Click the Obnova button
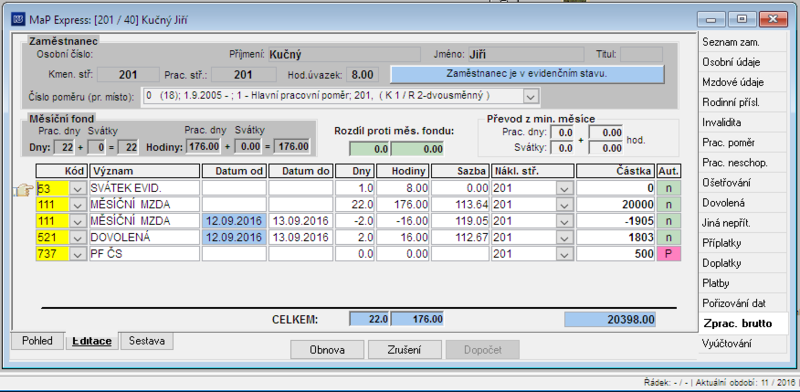This screenshot has height=392, width=800. click(x=327, y=350)
